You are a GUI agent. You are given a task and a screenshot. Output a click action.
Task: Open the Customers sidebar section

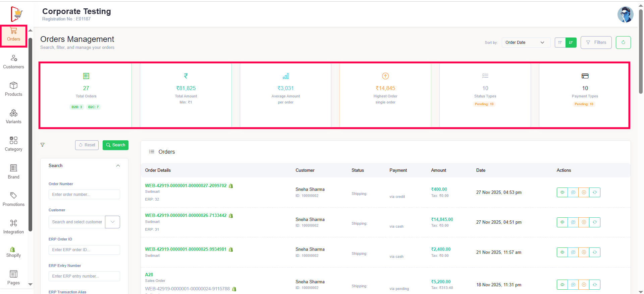[x=13, y=62]
